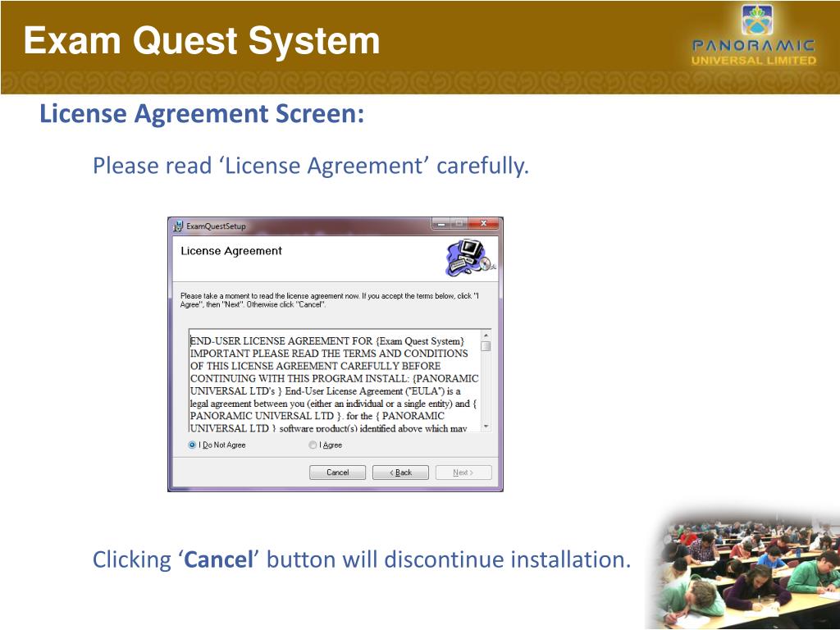840x630 pixels.
Task: Click the 'Exam Quest System' slide title
Action: click(202, 41)
